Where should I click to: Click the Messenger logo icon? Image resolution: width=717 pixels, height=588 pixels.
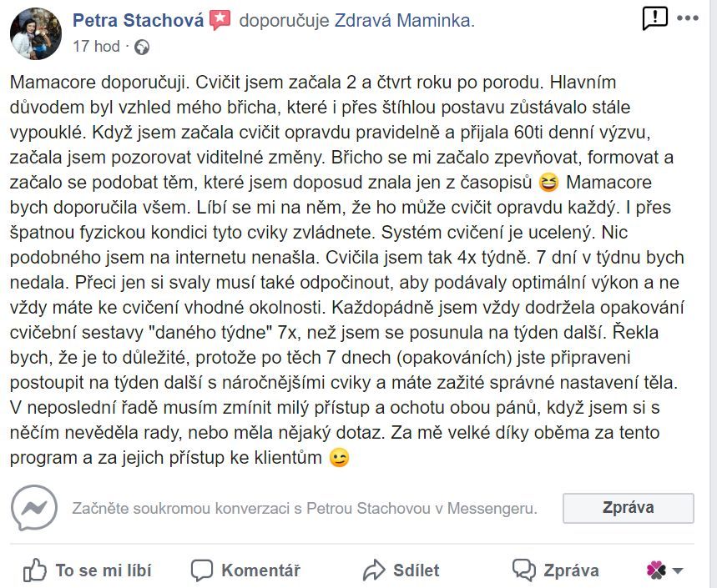click(34, 508)
